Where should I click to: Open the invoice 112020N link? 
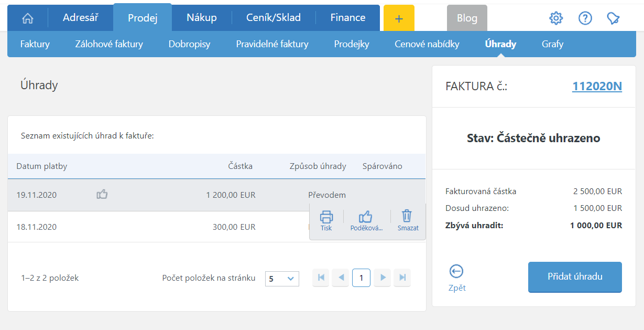(x=597, y=87)
